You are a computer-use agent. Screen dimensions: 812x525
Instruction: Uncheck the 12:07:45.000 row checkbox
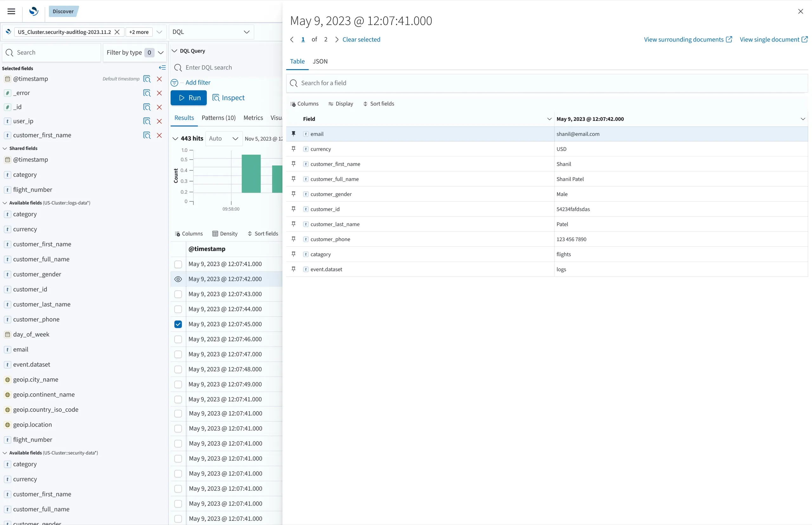pyautogui.click(x=178, y=324)
